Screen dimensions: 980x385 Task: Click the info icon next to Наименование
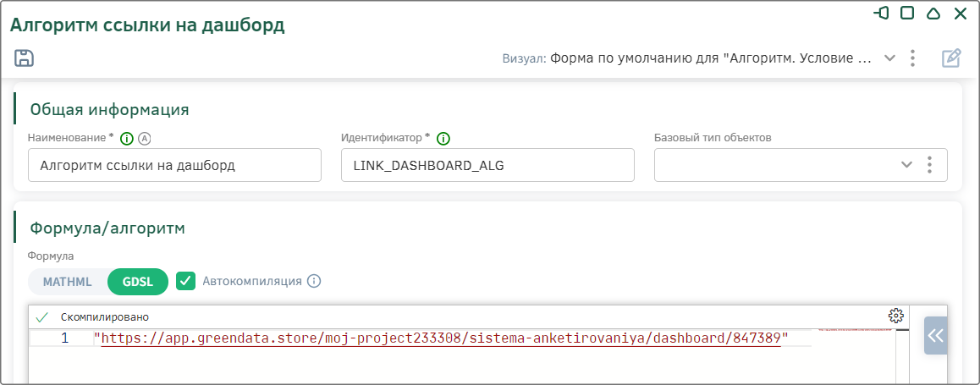pos(127,139)
